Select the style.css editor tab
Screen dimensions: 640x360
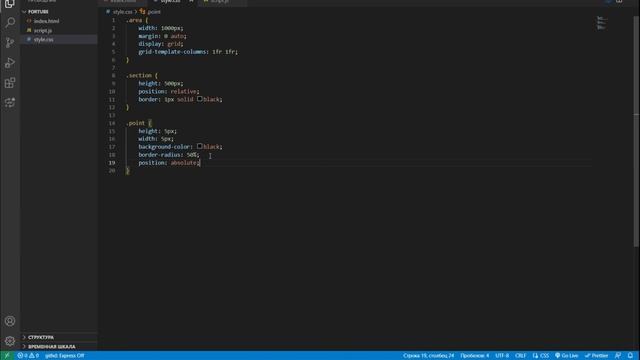pyautogui.click(x=171, y=1)
